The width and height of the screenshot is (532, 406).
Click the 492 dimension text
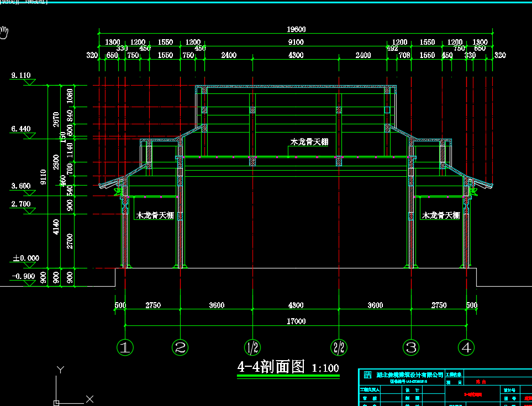[392, 49]
